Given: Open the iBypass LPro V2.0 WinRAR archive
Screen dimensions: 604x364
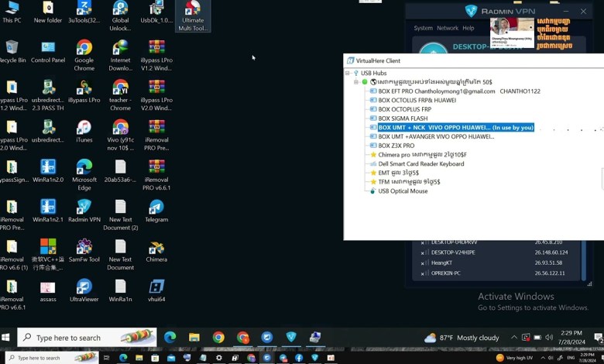Looking at the screenshot, I should [156, 95].
